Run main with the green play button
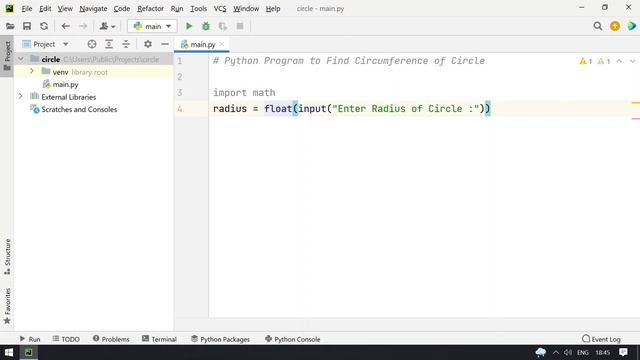640x360 pixels. (189, 26)
